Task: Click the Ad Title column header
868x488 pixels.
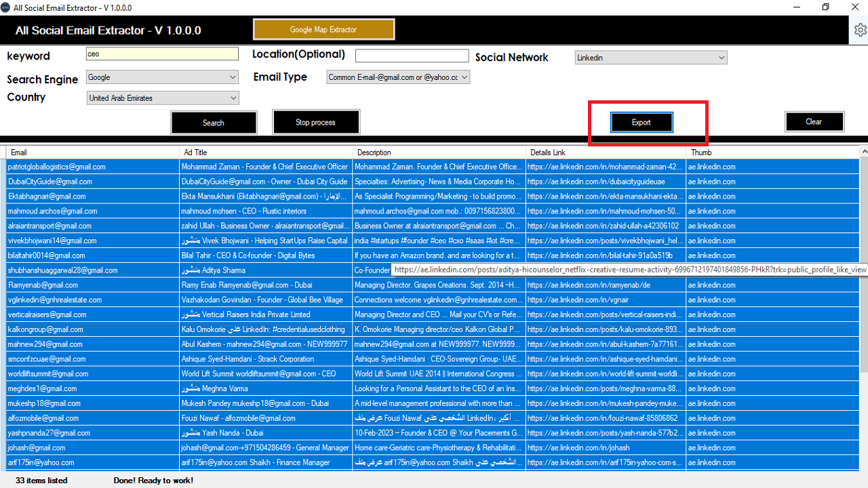Action: (264, 152)
